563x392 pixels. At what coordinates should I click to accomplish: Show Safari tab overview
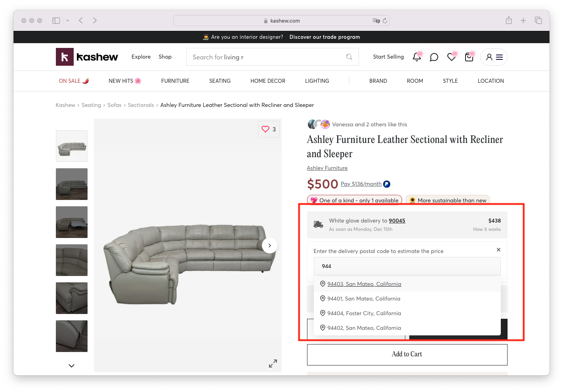pos(538,21)
